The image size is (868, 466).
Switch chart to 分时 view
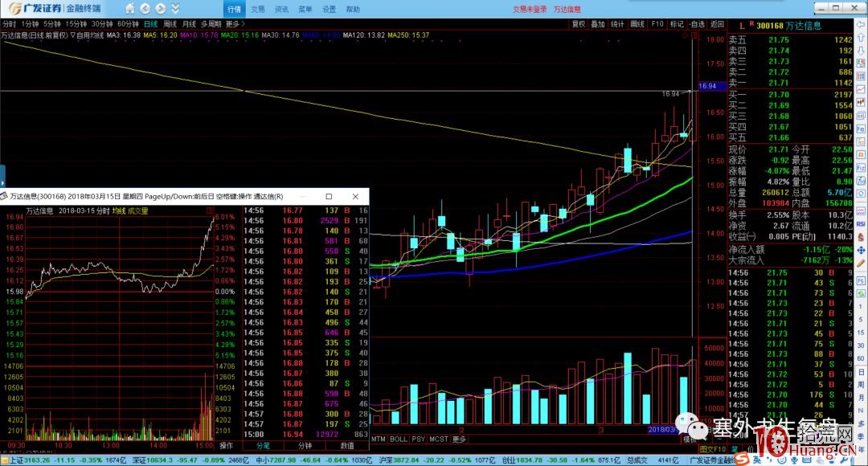[x=10, y=24]
